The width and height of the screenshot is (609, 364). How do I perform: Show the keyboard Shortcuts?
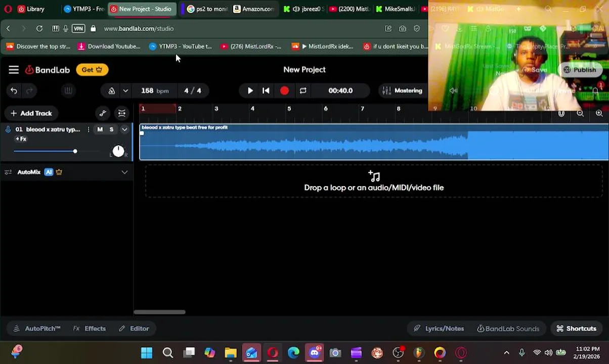(x=576, y=329)
